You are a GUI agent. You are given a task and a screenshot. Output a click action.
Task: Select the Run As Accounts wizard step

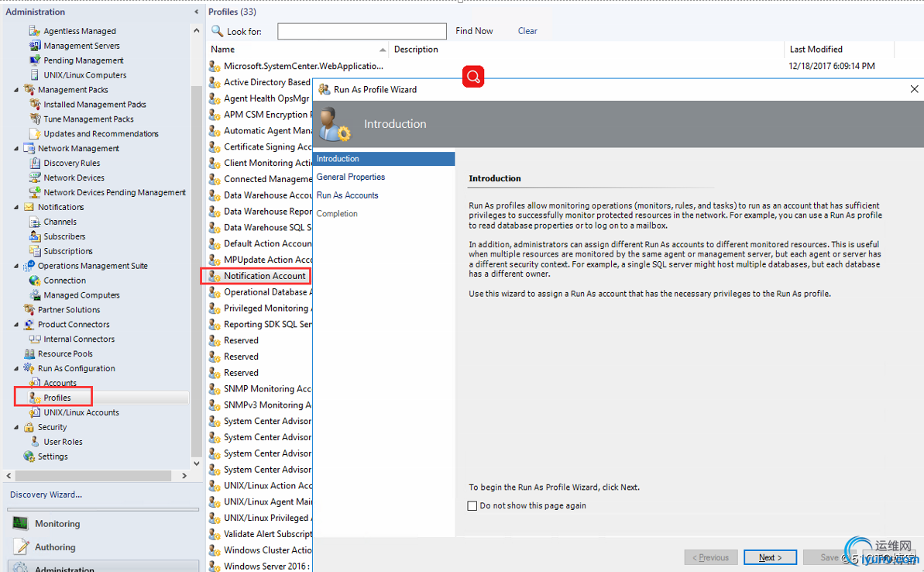click(347, 195)
